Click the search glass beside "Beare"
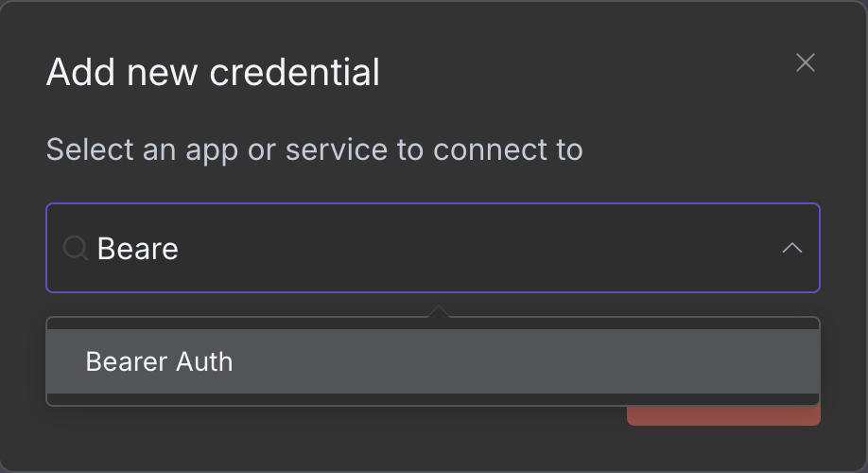This screenshot has height=473, width=868. click(74, 248)
